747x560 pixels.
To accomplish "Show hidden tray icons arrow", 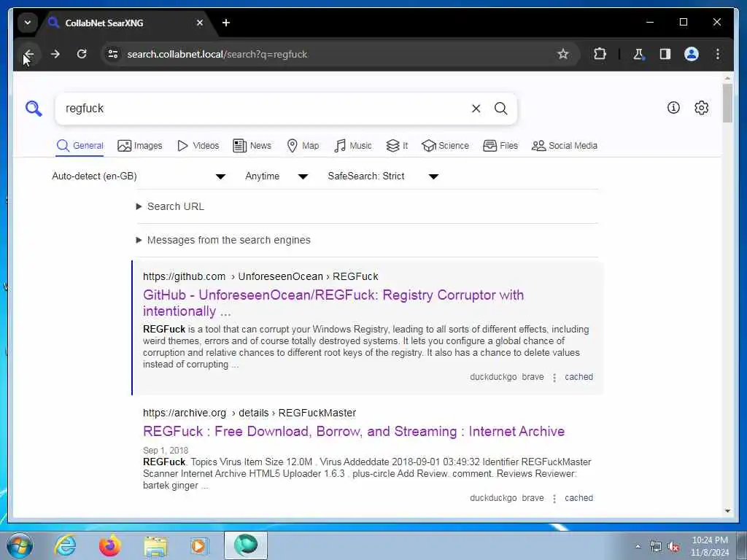I will (638, 547).
